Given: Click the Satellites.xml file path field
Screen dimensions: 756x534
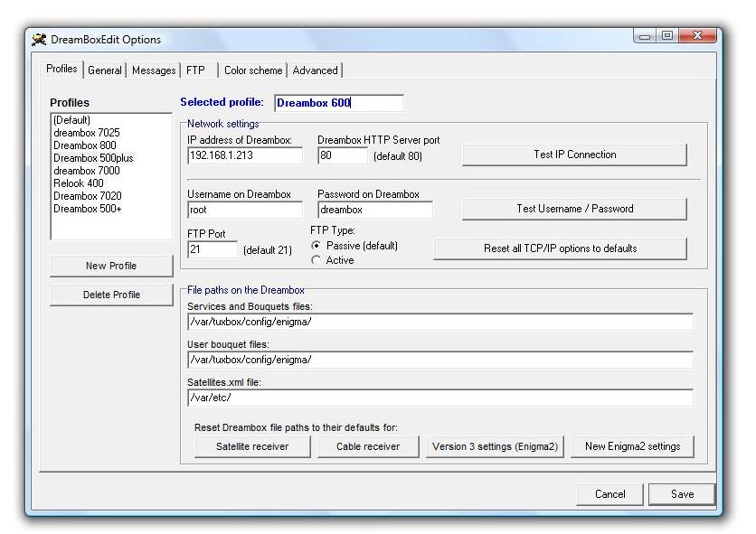Looking at the screenshot, I should (x=440, y=398).
